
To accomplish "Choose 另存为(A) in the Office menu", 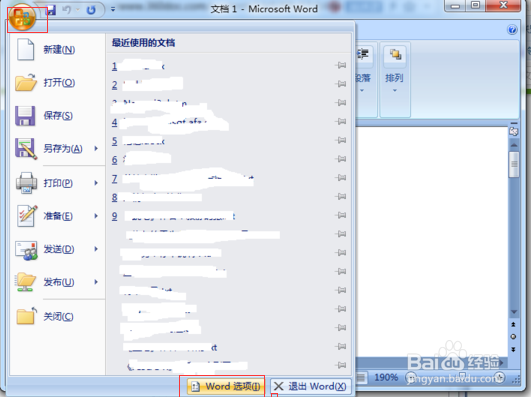I will [58, 148].
